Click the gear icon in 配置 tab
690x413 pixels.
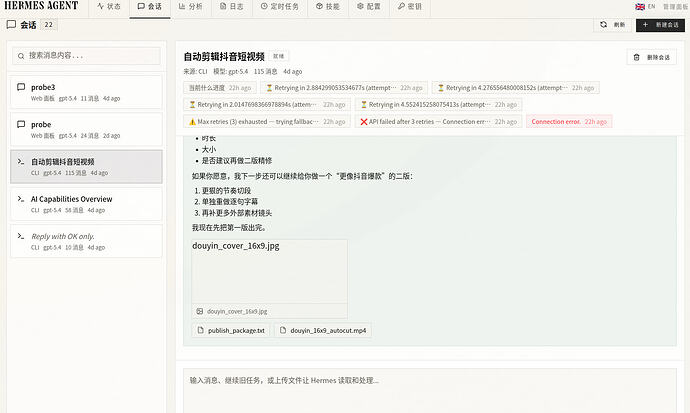pyautogui.click(x=360, y=6)
